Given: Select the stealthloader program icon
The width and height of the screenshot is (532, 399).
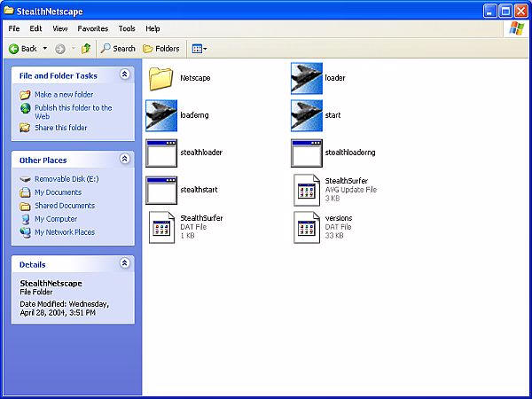Looking at the screenshot, I should click(161, 153).
